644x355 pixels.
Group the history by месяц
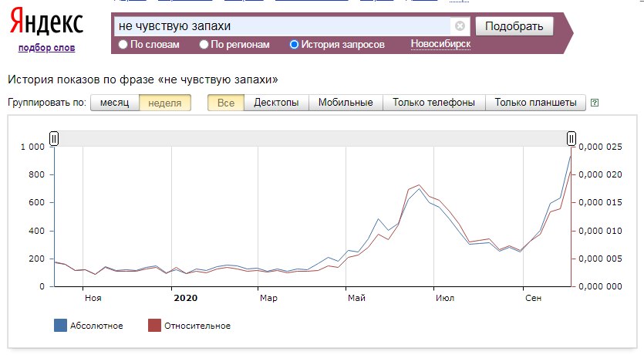tap(115, 103)
